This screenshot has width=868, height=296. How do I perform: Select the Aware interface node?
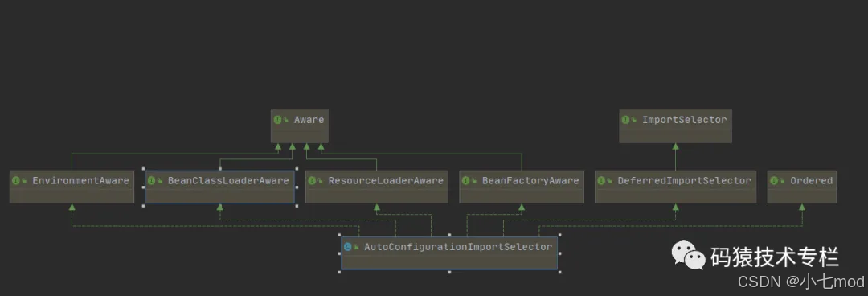[300, 125]
